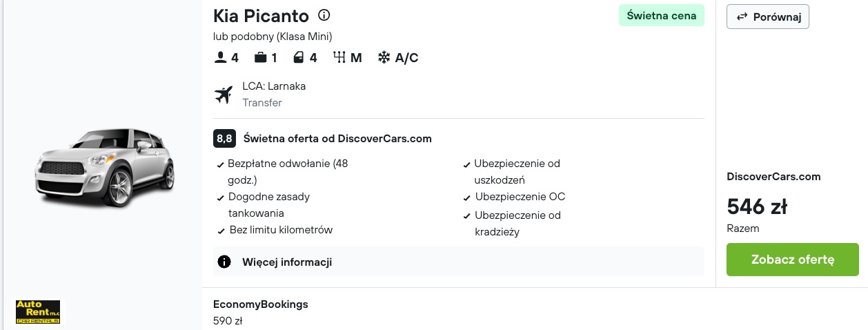Click the info icon next to Kia Picanto

(x=324, y=15)
